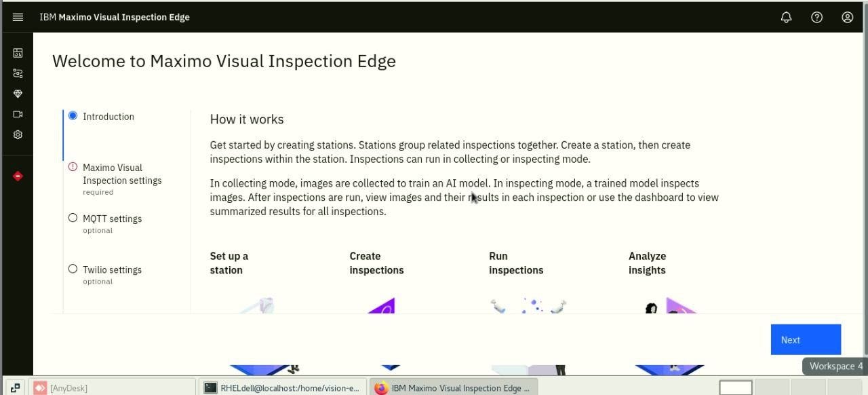Image resolution: width=868 pixels, height=395 pixels.
Task: Click the show desktop icon in taskbar
Action: click(x=15, y=388)
